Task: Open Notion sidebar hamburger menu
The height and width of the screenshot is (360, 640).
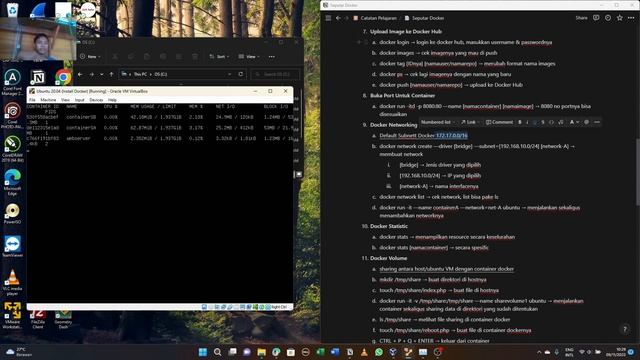Action: pos(328,18)
